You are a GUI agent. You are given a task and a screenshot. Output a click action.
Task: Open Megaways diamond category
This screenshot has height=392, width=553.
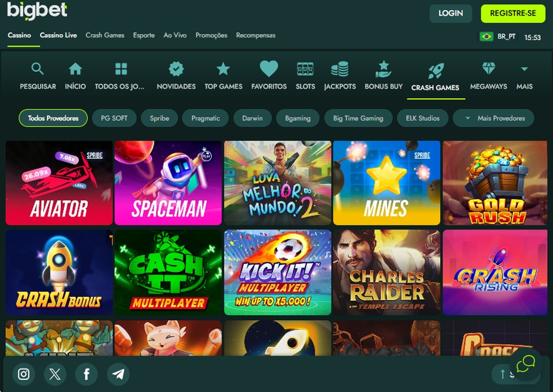488,68
